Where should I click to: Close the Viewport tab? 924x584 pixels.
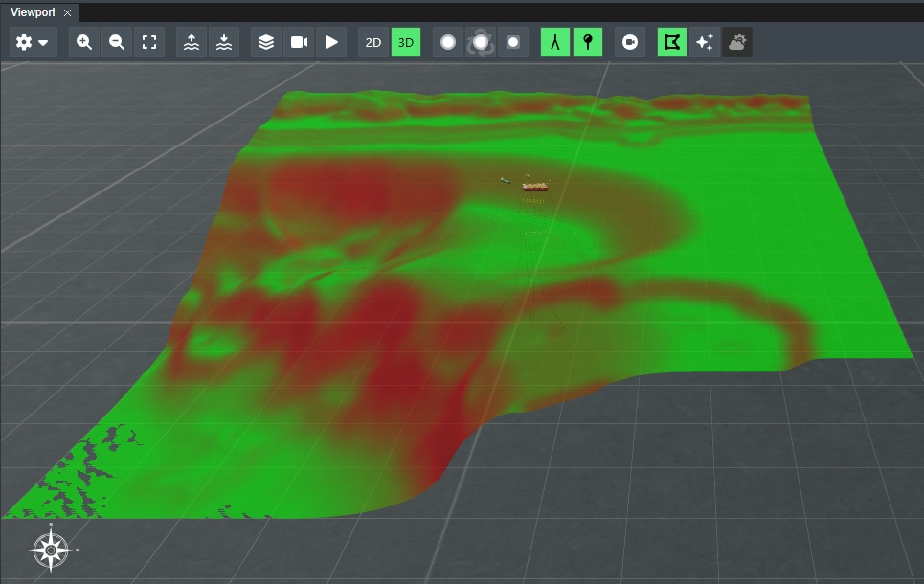click(x=65, y=13)
